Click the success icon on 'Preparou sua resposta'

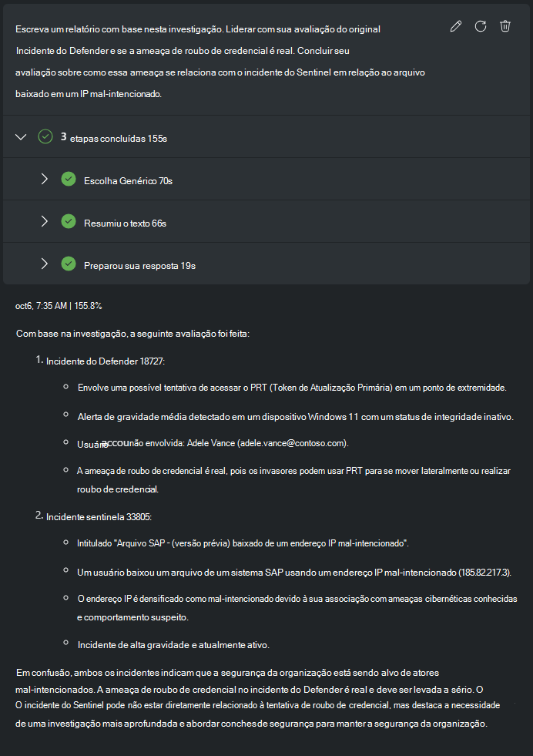click(69, 265)
